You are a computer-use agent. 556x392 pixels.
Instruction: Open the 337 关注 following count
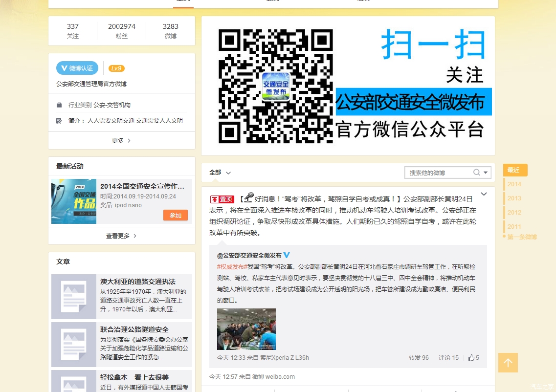click(73, 31)
